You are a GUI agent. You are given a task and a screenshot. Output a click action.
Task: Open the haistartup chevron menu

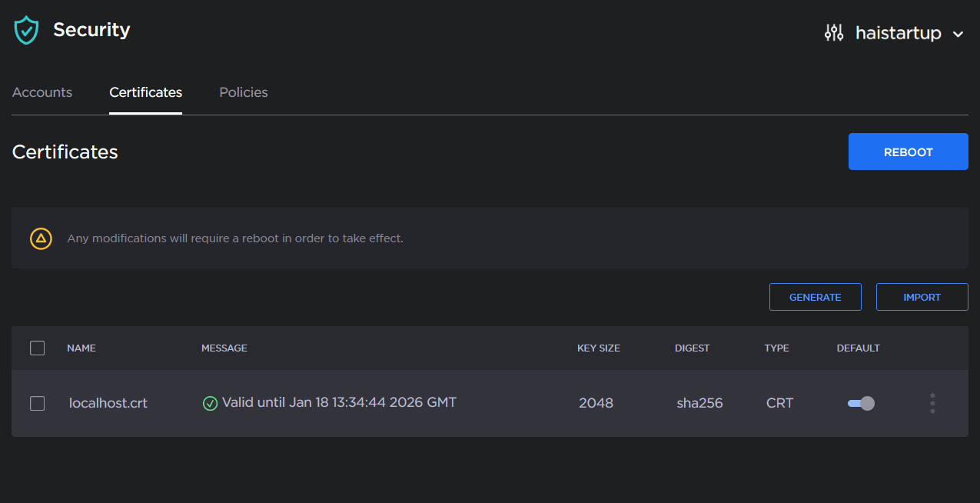(958, 34)
